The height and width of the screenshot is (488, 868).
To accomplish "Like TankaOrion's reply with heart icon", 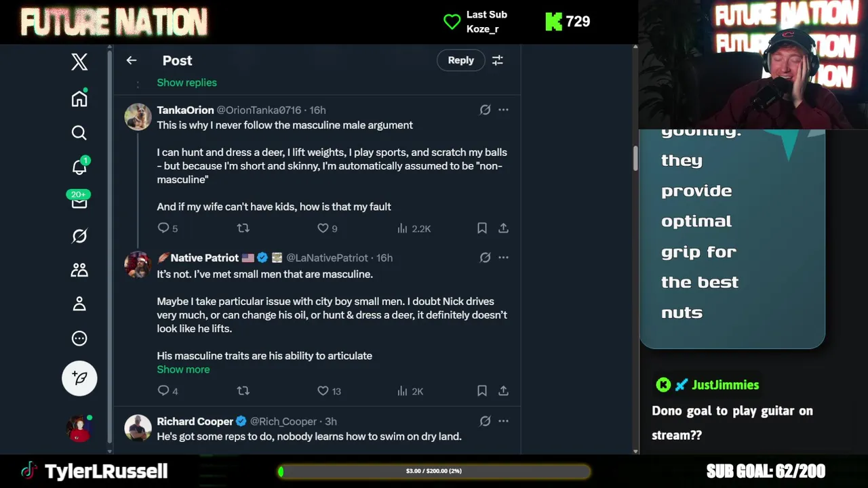I will click(323, 228).
